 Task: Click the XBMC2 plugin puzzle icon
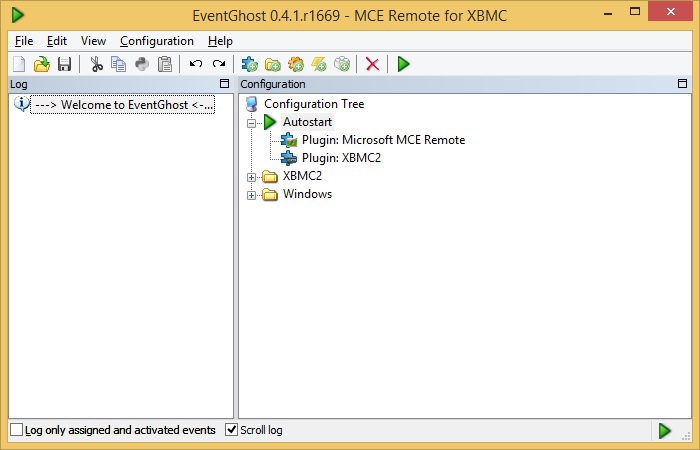pyautogui.click(x=289, y=158)
